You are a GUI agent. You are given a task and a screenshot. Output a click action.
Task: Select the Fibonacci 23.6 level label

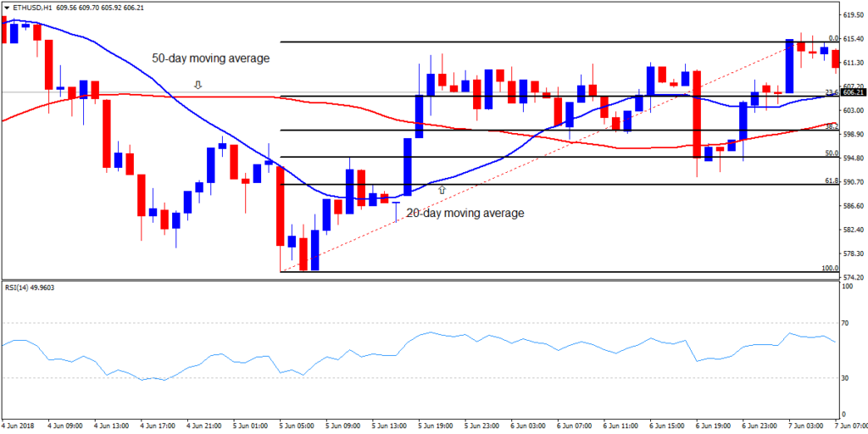tap(831, 92)
